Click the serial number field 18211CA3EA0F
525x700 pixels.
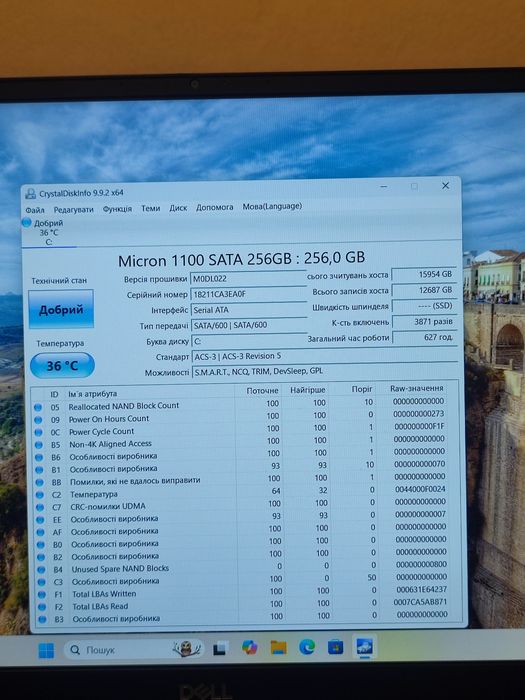tap(248, 294)
